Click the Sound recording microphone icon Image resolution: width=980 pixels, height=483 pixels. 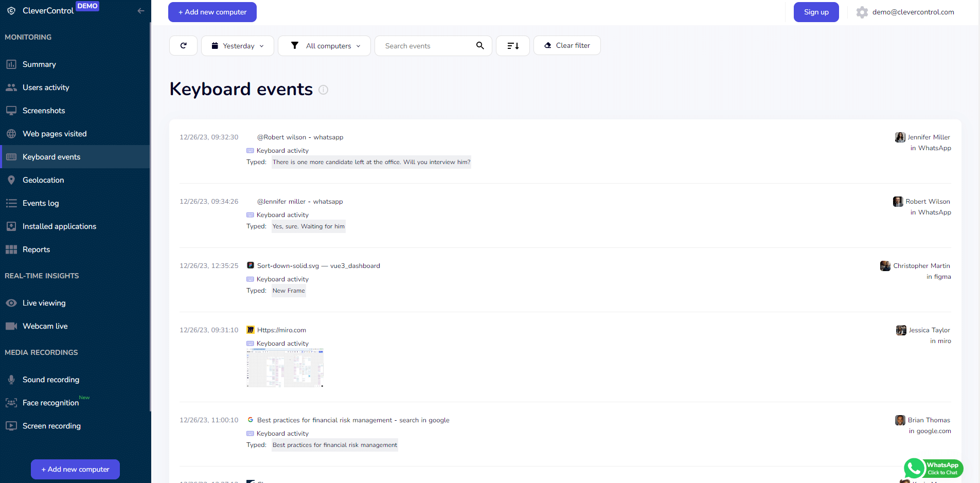pos(11,380)
